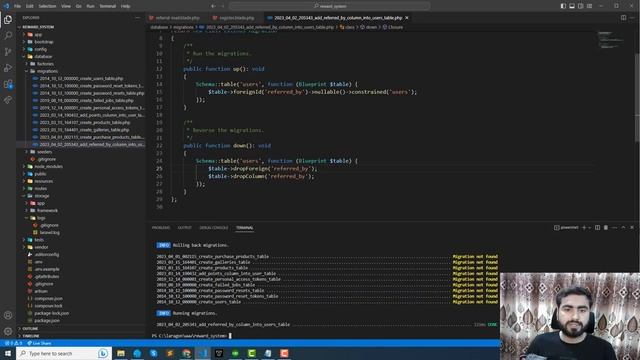Switch to the register.blade.php editor tab
The width and height of the screenshot is (640, 360).
click(x=236, y=18)
